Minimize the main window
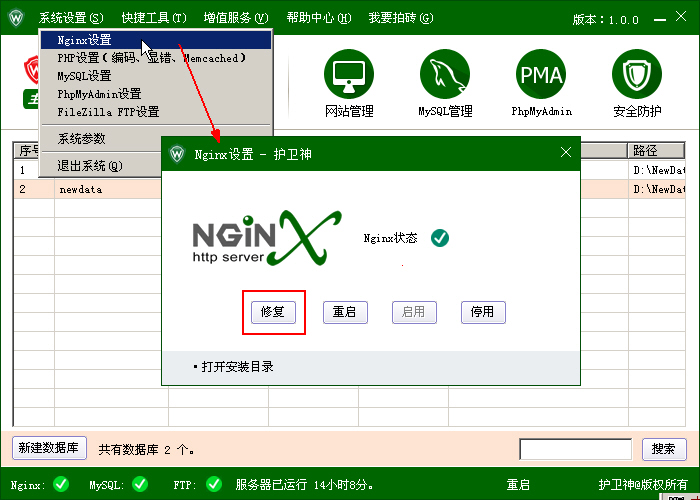 click(660, 20)
